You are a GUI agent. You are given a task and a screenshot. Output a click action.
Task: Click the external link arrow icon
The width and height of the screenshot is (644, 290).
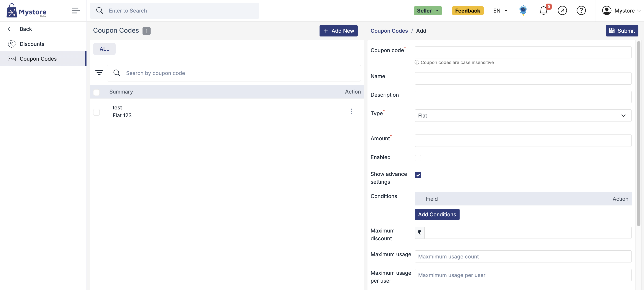coord(562,11)
